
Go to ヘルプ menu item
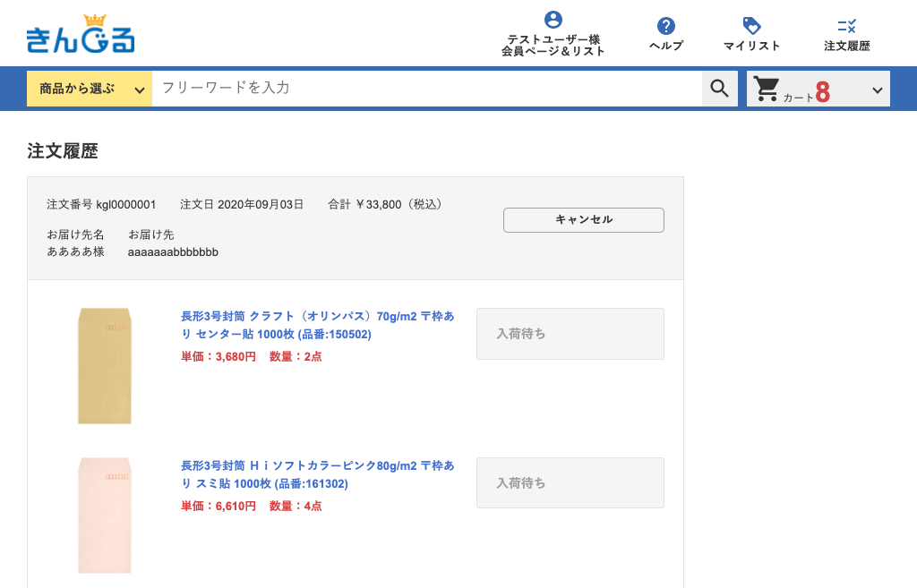pos(665,46)
